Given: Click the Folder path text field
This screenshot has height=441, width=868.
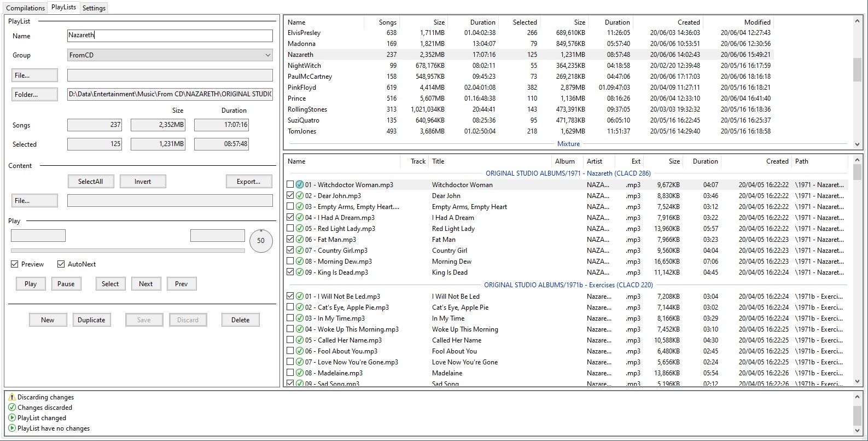Looking at the screenshot, I should [x=170, y=94].
